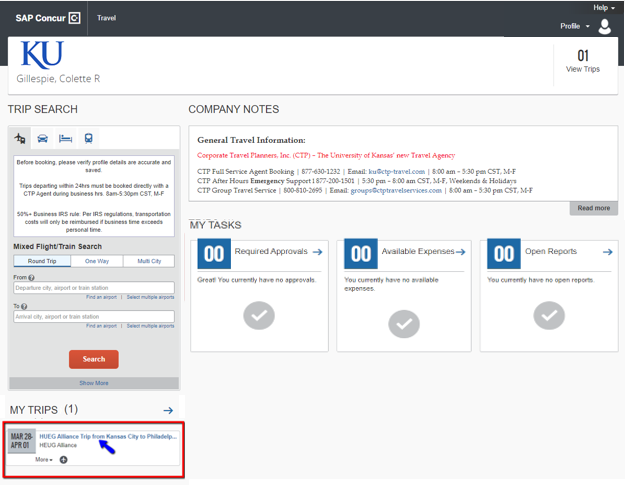Click Read more under Company Notes
Screen dimensions: 625x485
[x=594, y=208]
